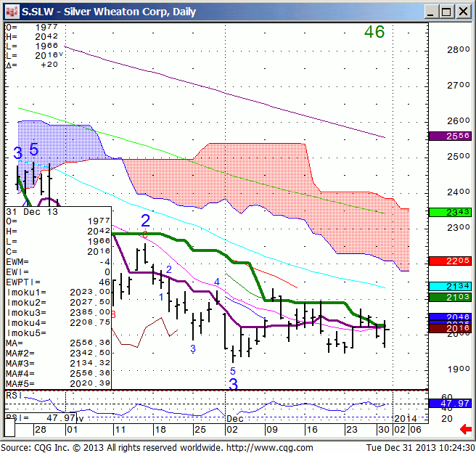Click the chart application icon in title bar
Viewport: 476px width, 453px height.
(10, 11)
